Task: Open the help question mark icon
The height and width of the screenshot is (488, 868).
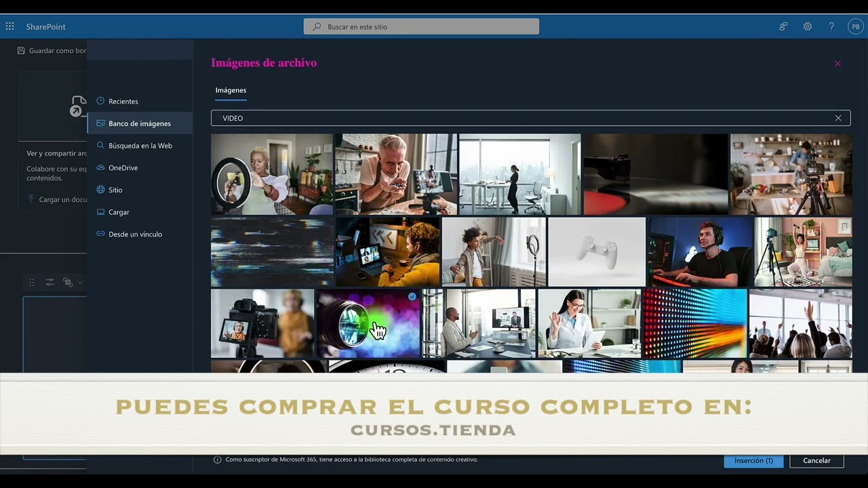Action: tap(831, 26)
